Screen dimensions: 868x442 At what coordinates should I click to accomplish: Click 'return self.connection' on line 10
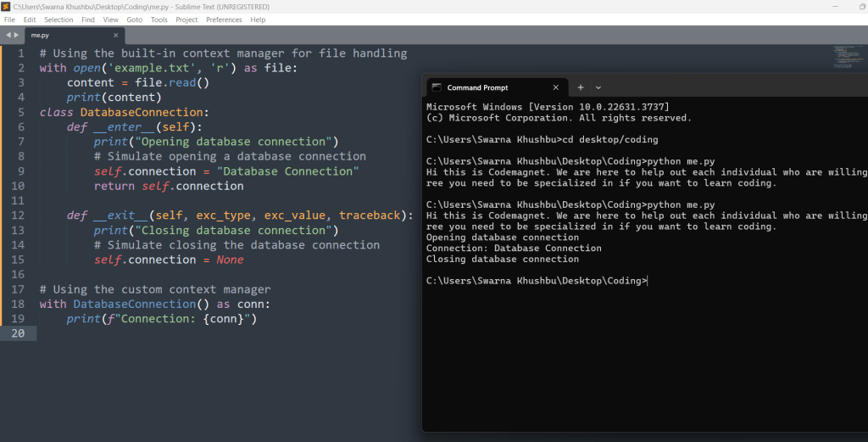click(169, 186)
